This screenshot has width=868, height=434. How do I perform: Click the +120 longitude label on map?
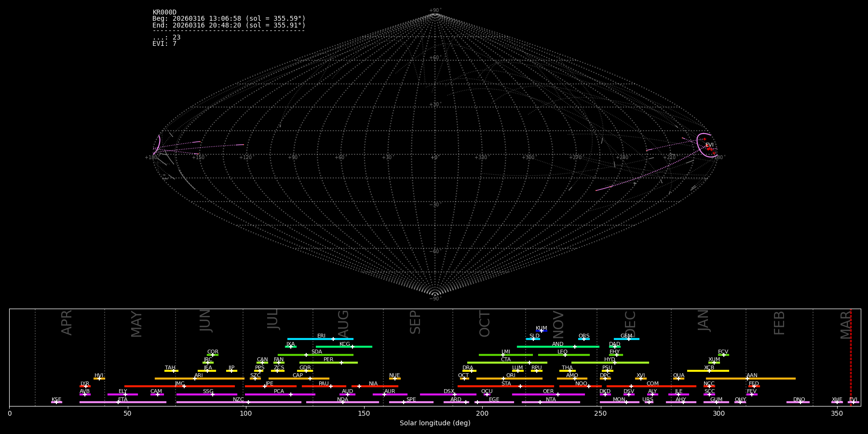point(245,158)
